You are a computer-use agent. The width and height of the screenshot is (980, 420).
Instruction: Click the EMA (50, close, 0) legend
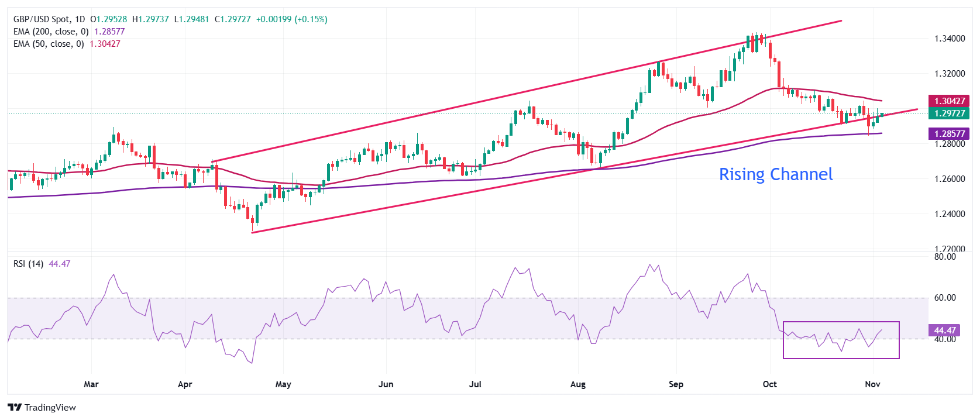[x=49, y=44]
